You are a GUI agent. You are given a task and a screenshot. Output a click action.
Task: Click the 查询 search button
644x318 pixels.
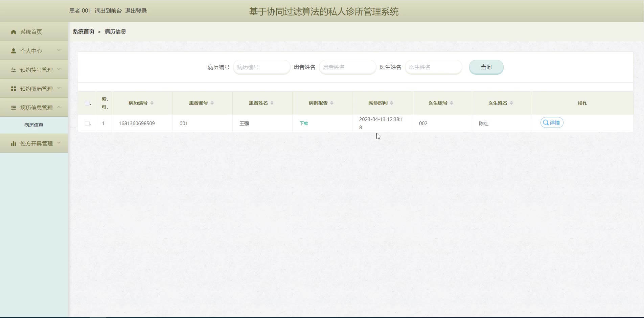click(x=486, y=67)
